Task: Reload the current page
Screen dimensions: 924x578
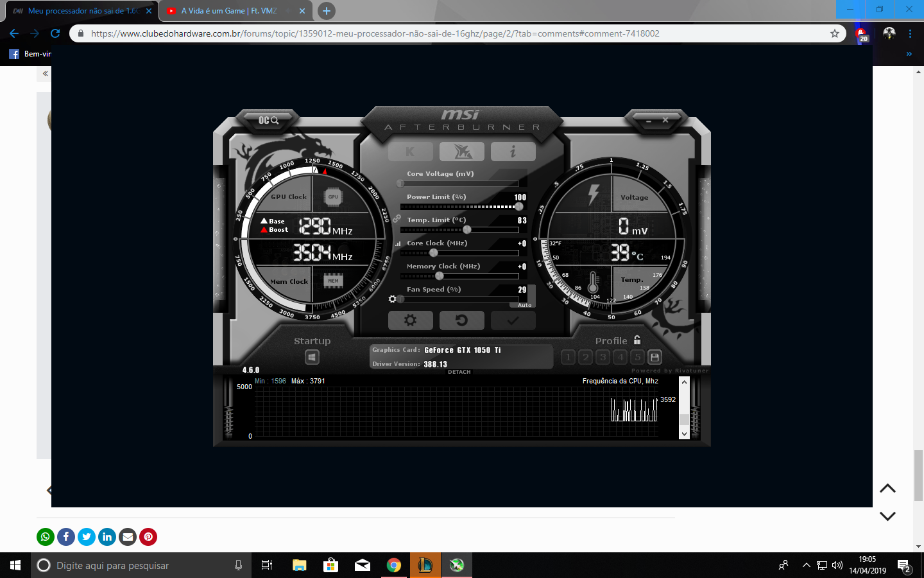Action: pyautogui.click(x=55, y=33)
